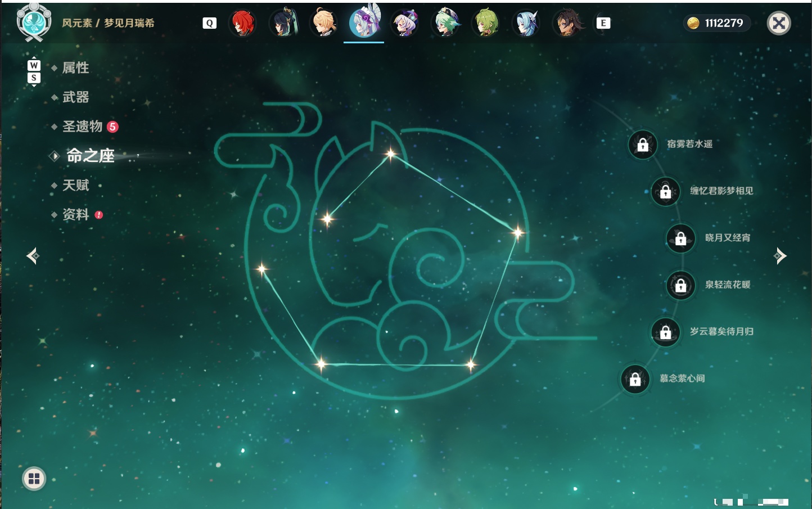Click the E key next-party button
The width and height of the screenshot is (812, 509).
(603, 23)
